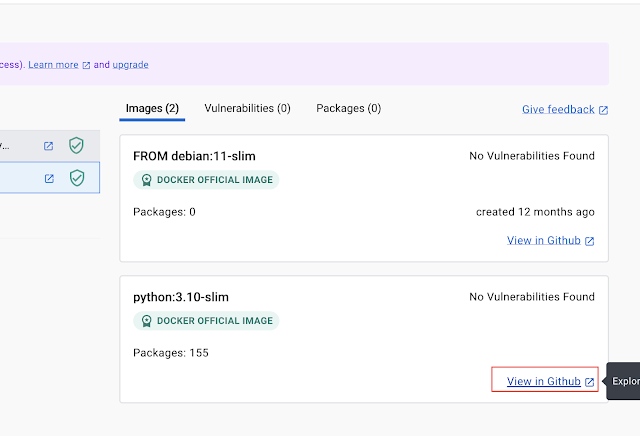
Task: Click green shield icon in selected sidebar row
Action: (77, 178)
